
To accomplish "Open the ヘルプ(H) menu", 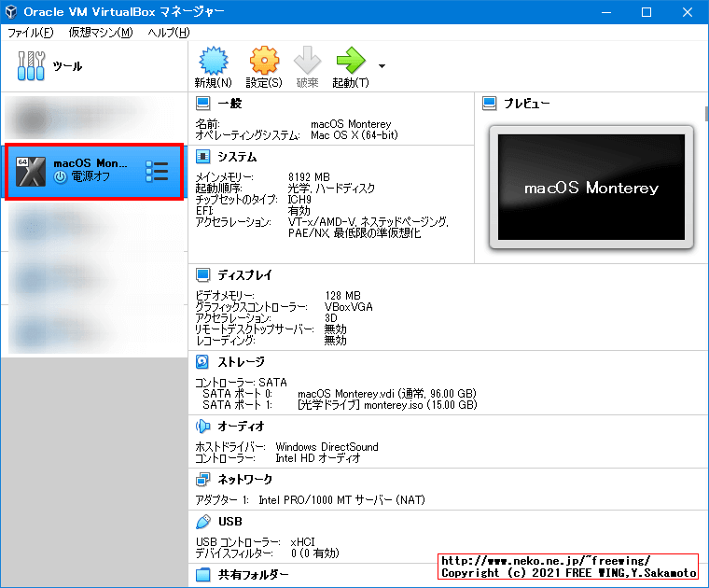I will 169,33.
